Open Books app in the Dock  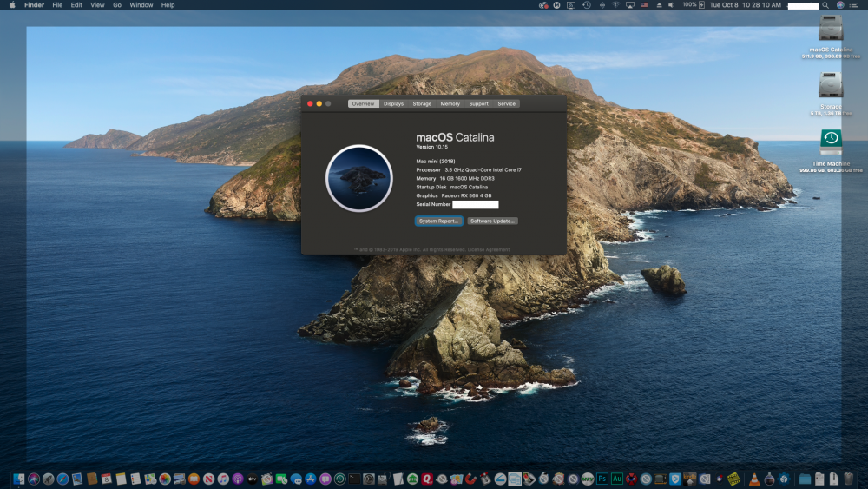(194, 479)
